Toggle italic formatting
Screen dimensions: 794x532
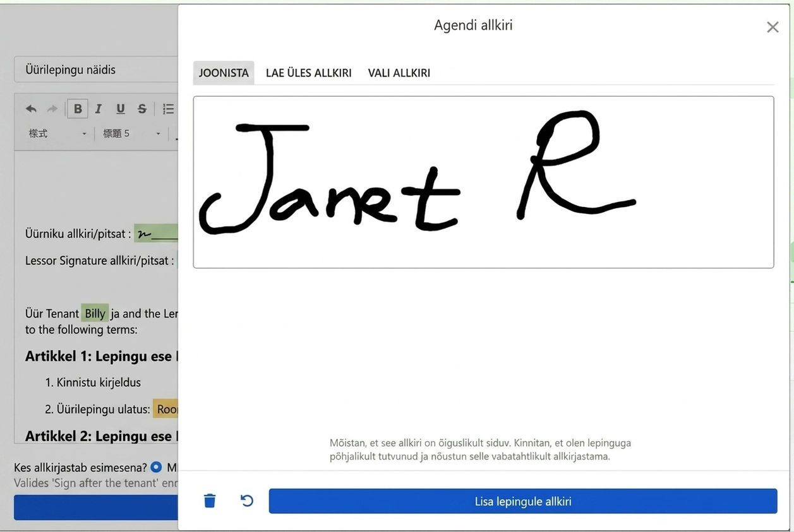[x=99, y=109]
